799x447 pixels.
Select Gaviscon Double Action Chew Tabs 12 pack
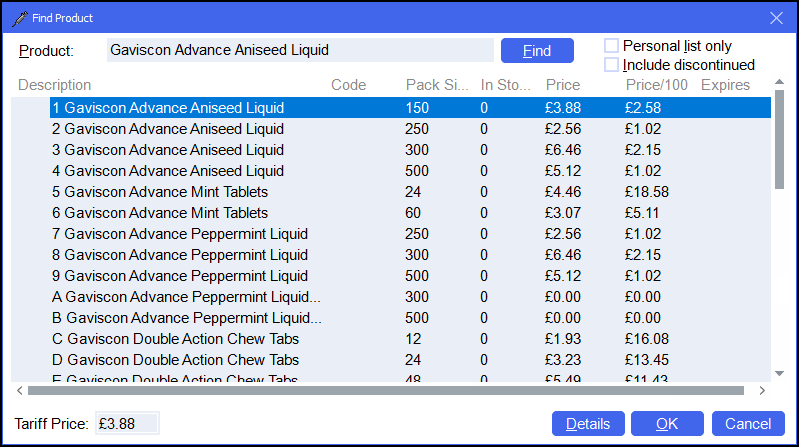point(175,339)
